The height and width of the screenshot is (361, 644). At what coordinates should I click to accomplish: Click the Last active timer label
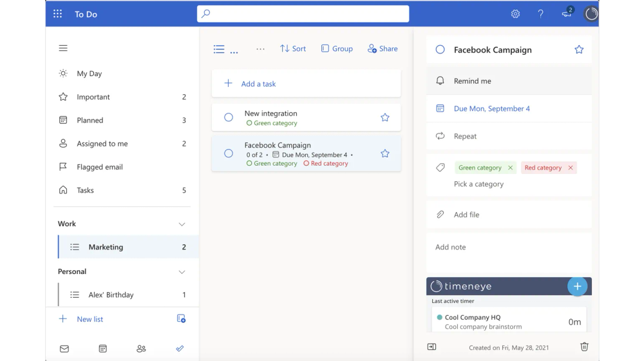click(453, 301)
